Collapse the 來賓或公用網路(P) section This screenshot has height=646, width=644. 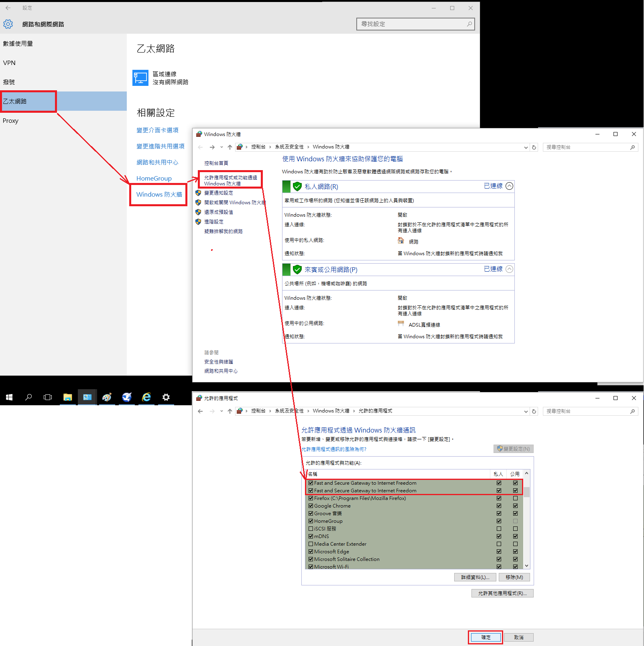[x=509, y=269]
